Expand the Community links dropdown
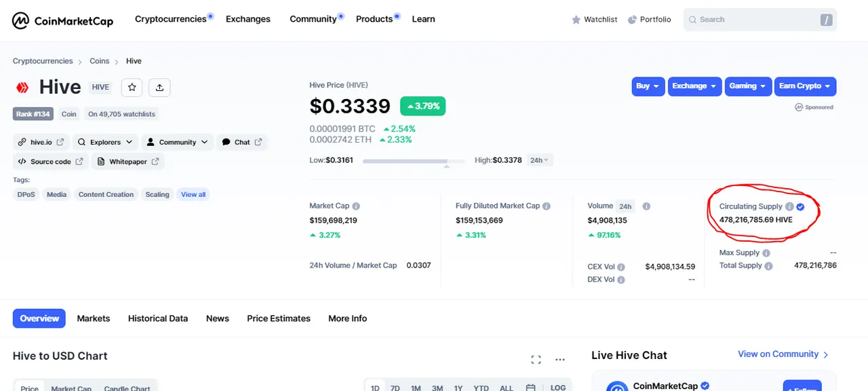The image size is (868, 391). pos(177,142)
